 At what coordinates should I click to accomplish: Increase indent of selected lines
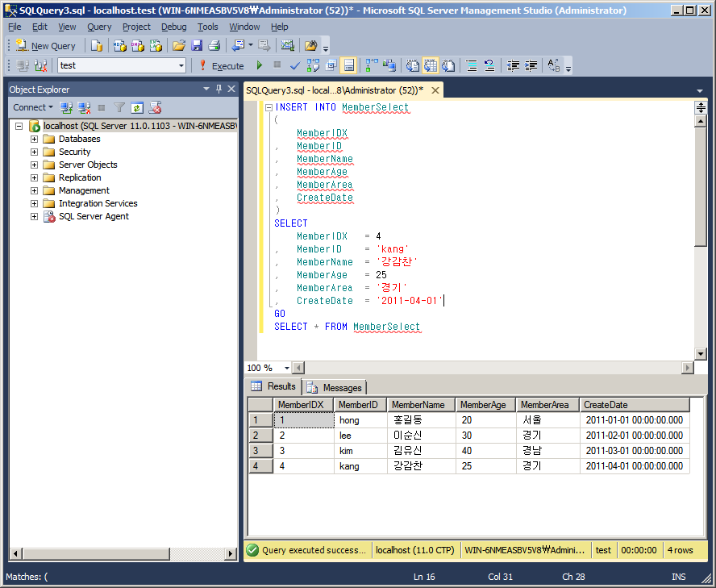tap(531, 66)
